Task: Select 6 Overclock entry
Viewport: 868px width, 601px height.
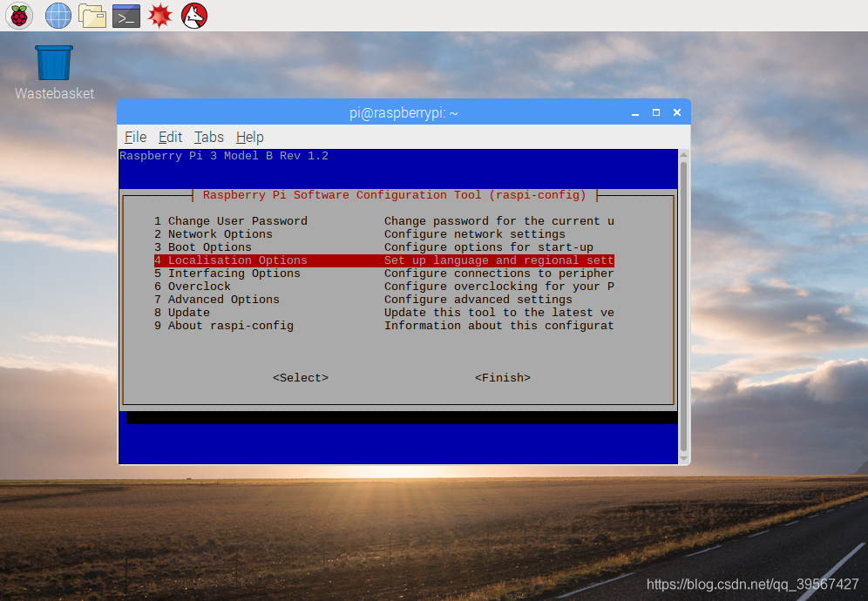Action: (384, 286)
